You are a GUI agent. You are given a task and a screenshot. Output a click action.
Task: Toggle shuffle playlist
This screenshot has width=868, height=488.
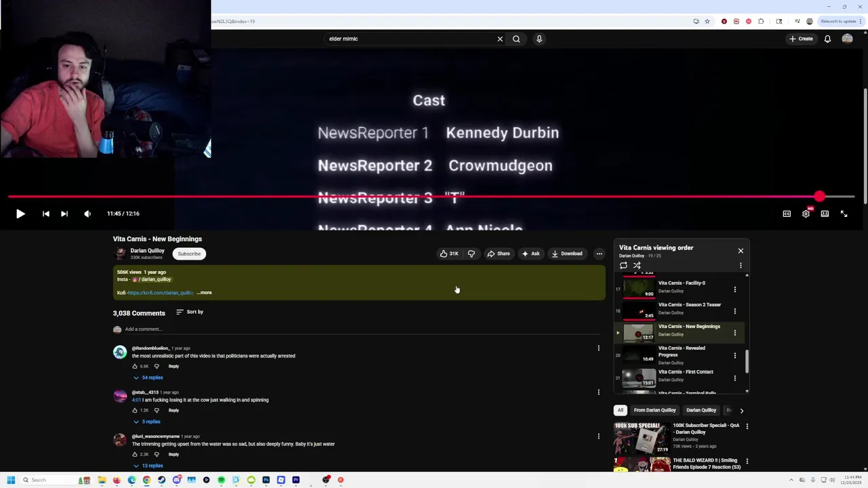(637, 266)
